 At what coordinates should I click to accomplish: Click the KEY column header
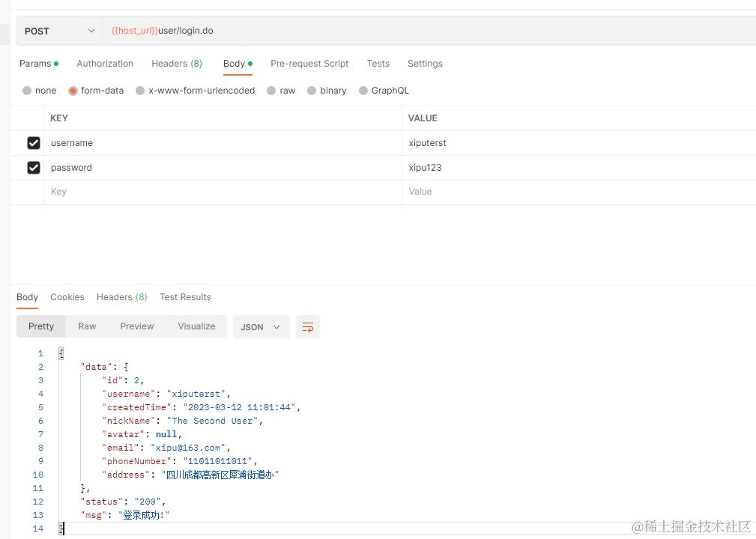[x=59, y=118]
